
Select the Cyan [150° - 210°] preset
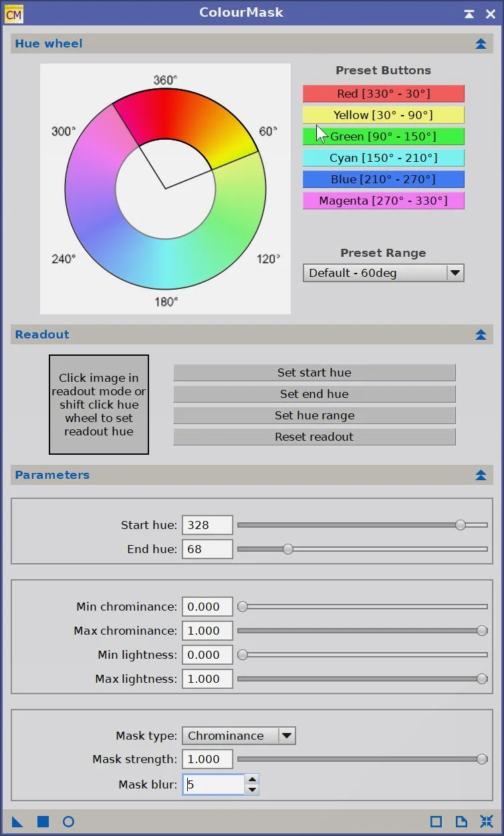[x=384, y=158]
